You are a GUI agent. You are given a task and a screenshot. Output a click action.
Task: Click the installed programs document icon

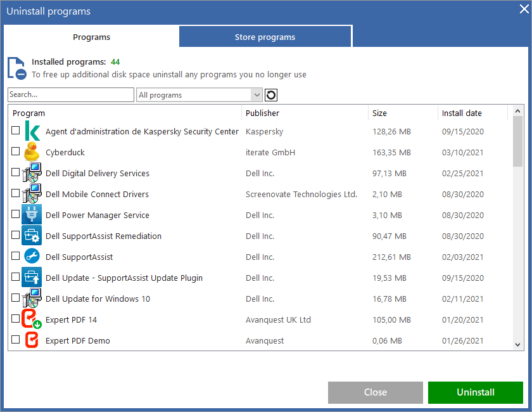17,68
